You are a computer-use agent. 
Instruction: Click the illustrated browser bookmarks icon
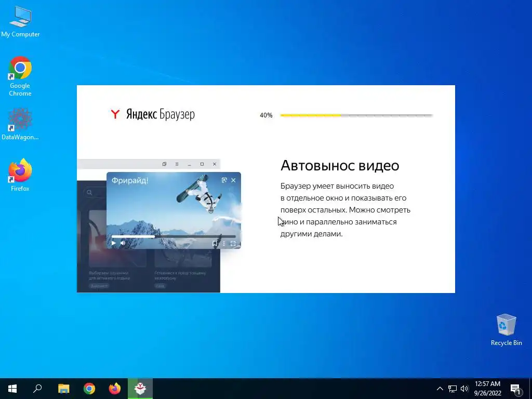[164, 164]
